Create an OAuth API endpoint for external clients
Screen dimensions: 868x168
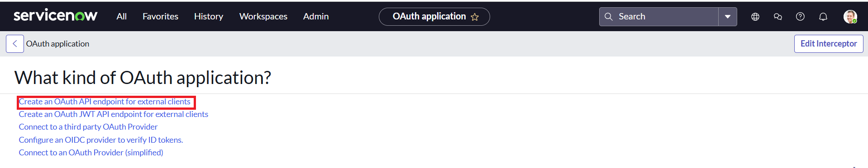(x=105, y=102)
